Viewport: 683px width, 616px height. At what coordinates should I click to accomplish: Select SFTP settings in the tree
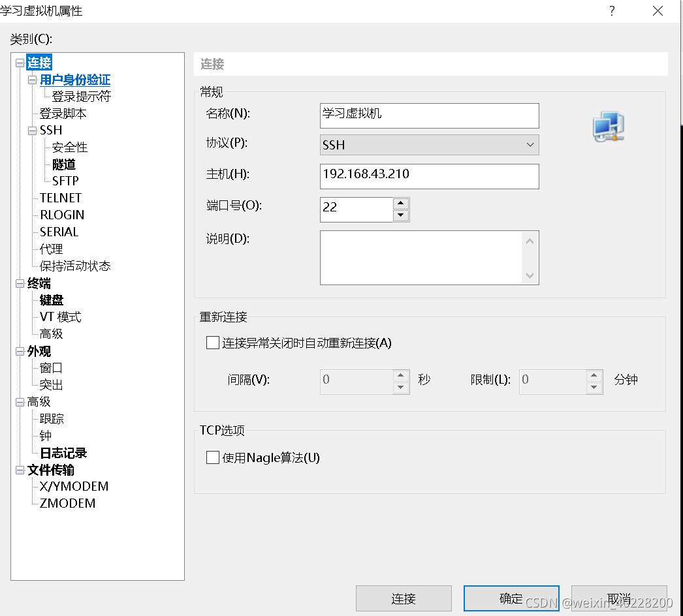tap(64, 181)
